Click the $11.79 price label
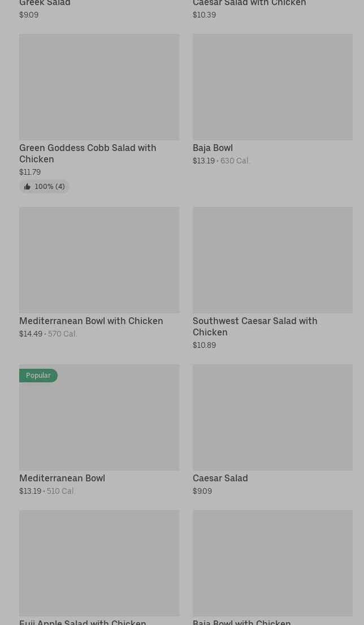The image size is (364, 625). click(x=30, y=172)
